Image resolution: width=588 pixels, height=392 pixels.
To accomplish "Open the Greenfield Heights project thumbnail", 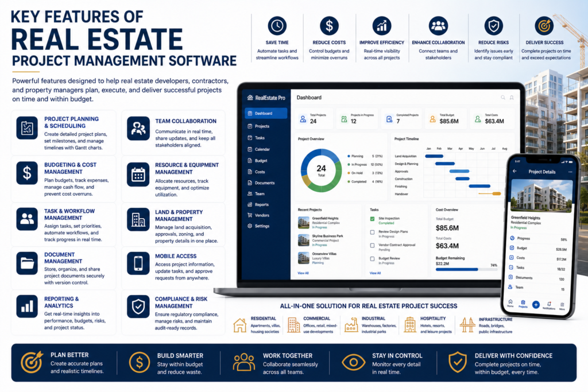I will [x=303, y=223].
